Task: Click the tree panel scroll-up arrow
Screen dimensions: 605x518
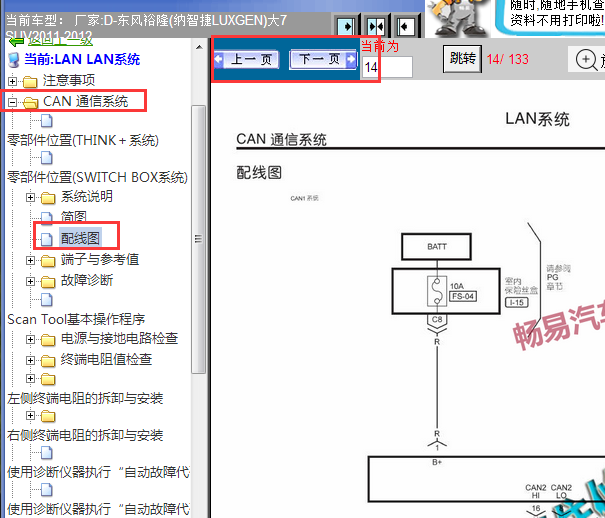Action: [x=199, y=47]
